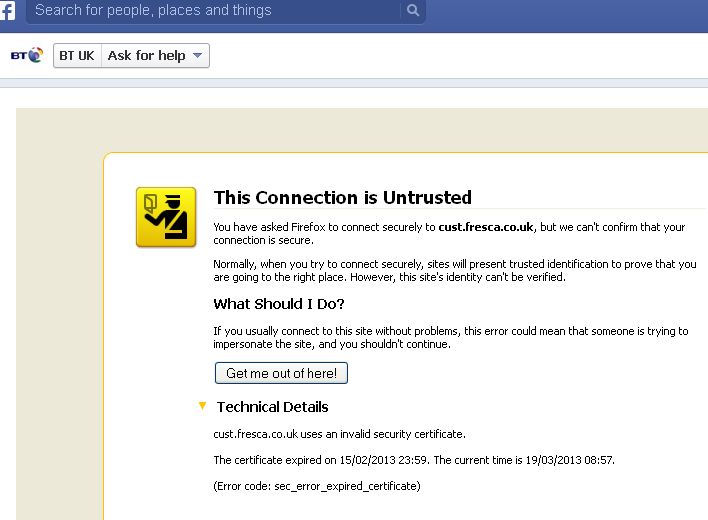
Task: Click the Get me out of here! button
Action: (x=281, y=373)
